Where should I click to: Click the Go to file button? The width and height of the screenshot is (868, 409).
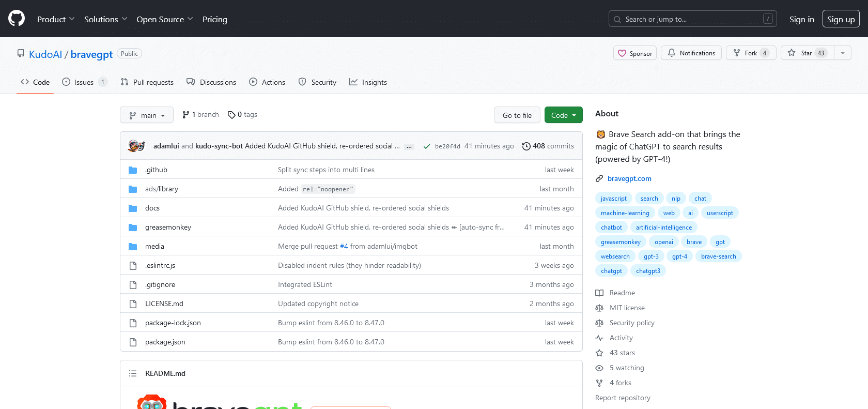tap(517, 115)
